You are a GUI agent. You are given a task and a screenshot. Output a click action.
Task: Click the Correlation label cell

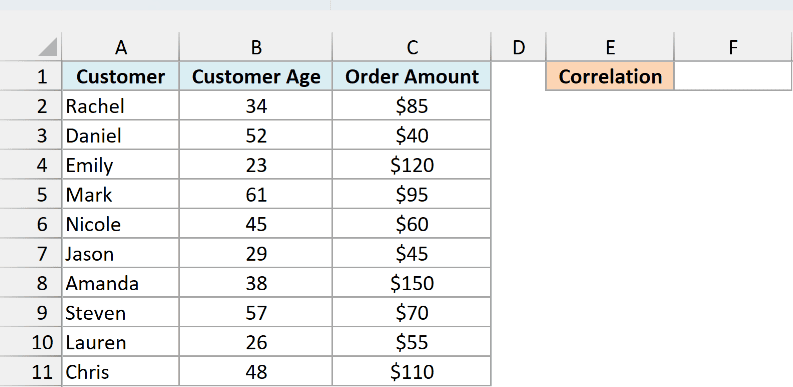[x=610, y=76]
